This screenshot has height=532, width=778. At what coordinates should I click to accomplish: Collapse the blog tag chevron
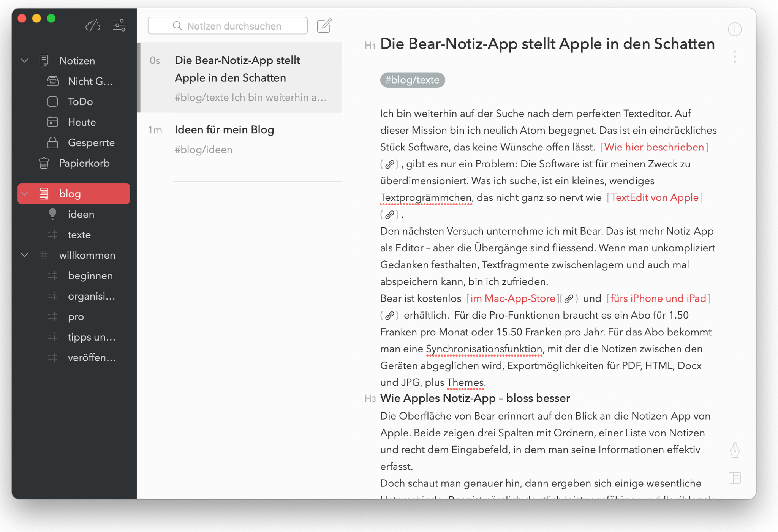tap(25, 194)
